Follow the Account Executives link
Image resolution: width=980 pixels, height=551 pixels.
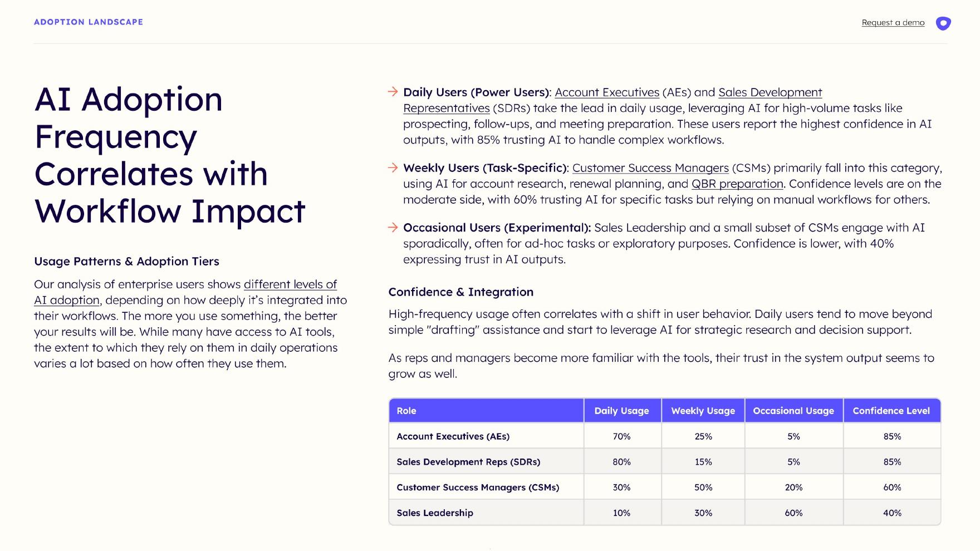click(607, 92)
